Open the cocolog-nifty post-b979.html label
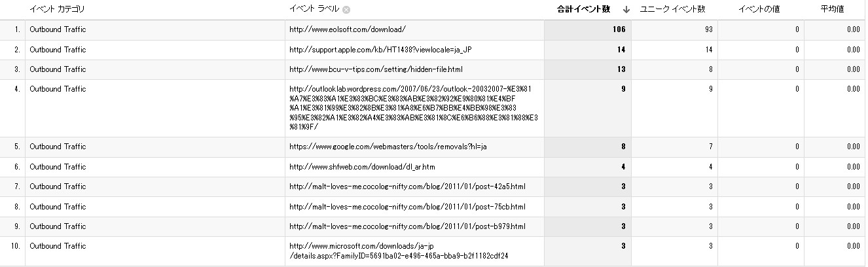The image size is (868, 267). pos(407,226)
